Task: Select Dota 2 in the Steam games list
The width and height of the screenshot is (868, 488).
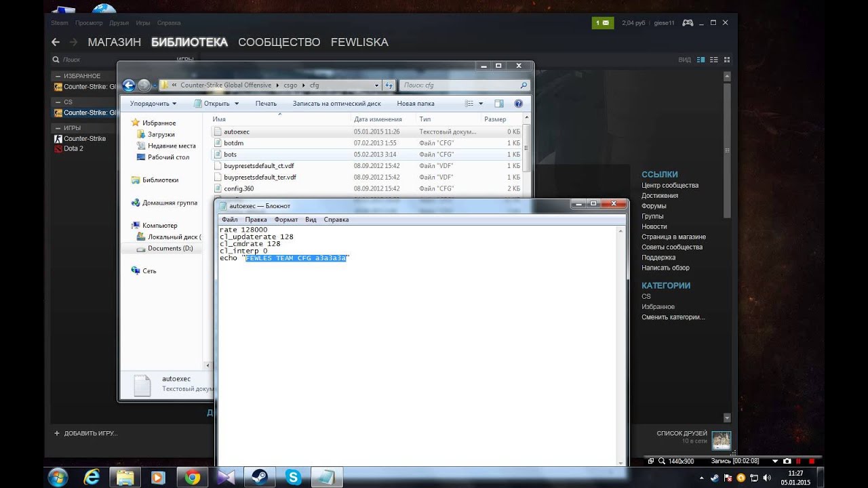Action: point(73,148)
